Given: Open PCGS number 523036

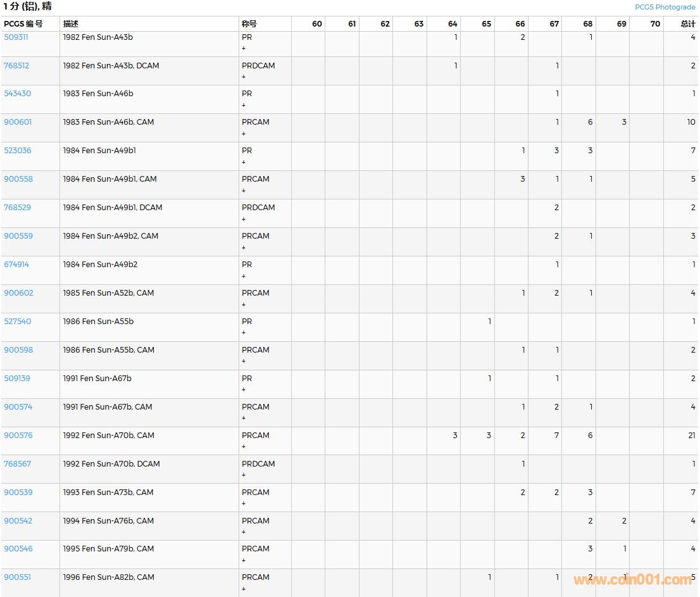Looking at the screenshot, I should click(17, 151).
